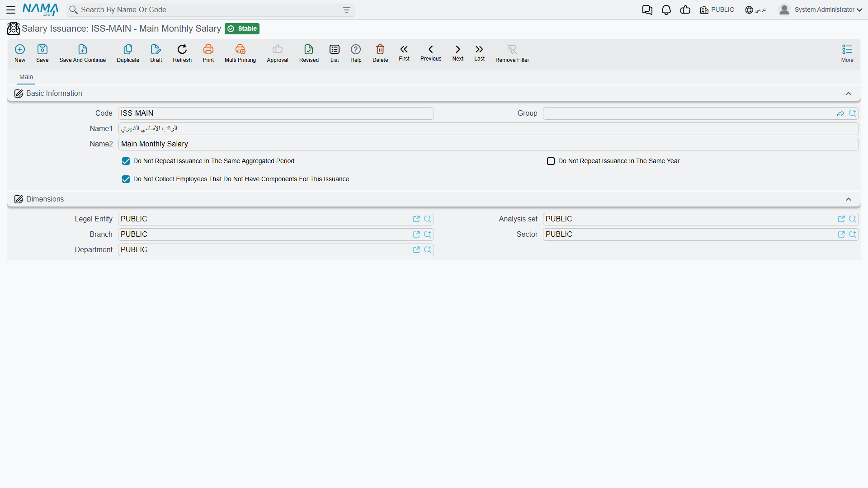Click Save And Continue
This screenshot has height=488, width=868.
[x=83, y=53]
